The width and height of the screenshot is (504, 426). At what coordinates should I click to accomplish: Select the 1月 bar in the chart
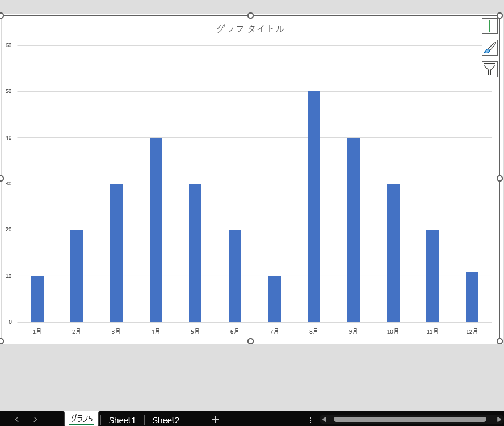(x=37, y=299)
